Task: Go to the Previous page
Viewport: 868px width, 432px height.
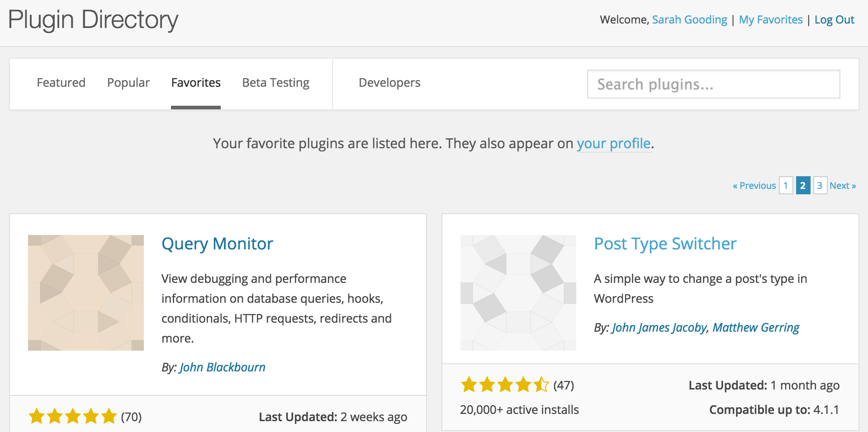Action: coord(754,186)
